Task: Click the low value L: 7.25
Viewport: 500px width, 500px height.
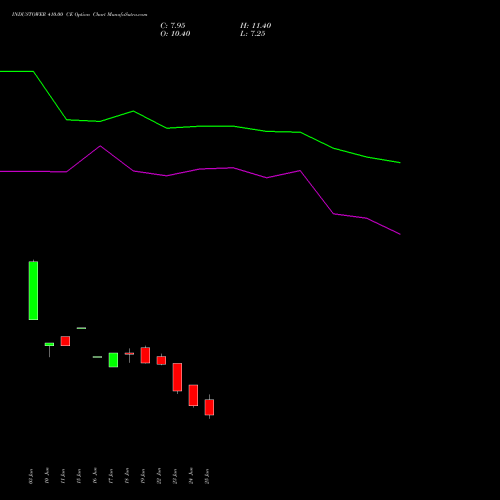Action: click(x=253, y=34)
